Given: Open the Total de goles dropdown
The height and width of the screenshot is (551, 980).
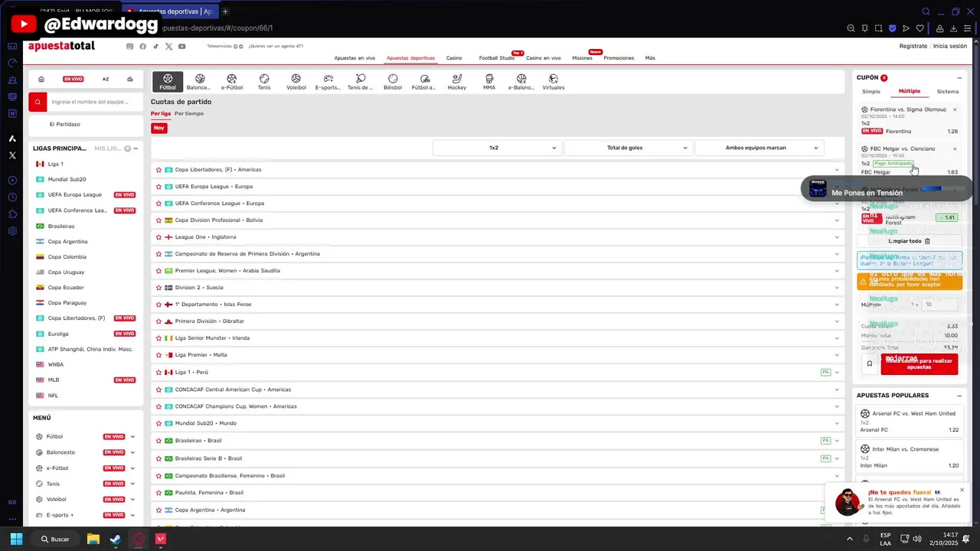Looking at the screenshot, I should tap(628, 148).
